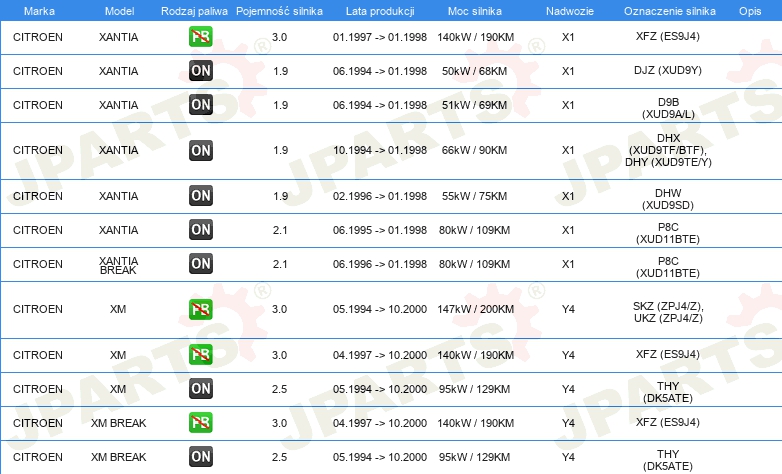Viewport: 782px width, 474px height.
Task: Click the petrol icon in the 147kW / 200KM XM row
Action: coord(200,309)
